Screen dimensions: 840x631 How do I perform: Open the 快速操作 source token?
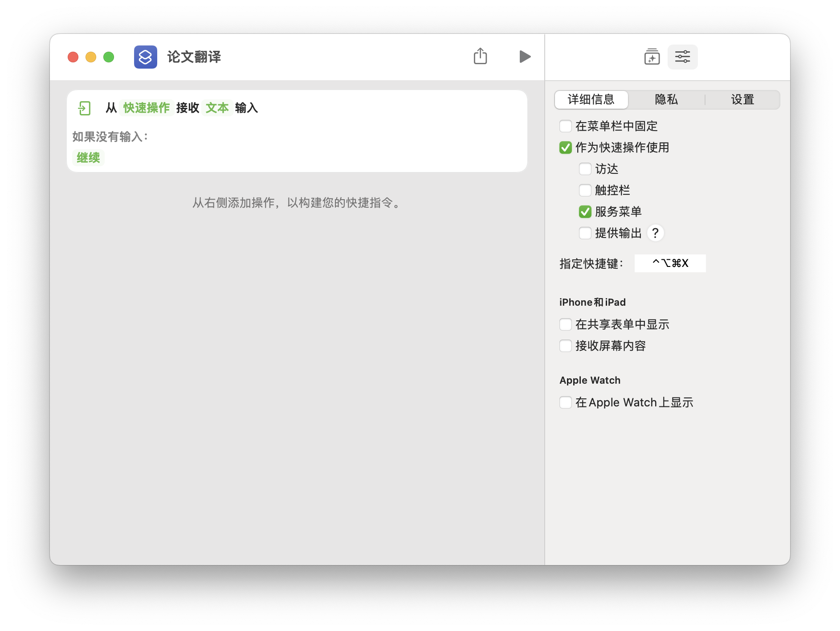pyautogui.click(x=147, y=108)
